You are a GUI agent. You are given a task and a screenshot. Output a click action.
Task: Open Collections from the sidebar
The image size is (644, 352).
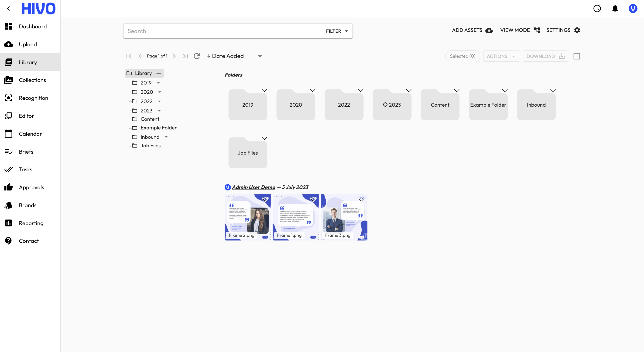[x=32, y=80]
